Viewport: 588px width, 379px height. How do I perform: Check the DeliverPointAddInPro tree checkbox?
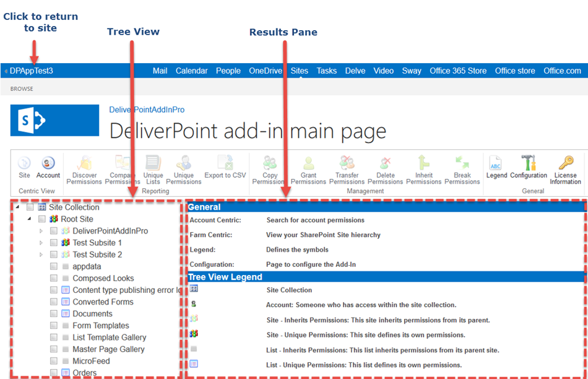pos(54,231)
